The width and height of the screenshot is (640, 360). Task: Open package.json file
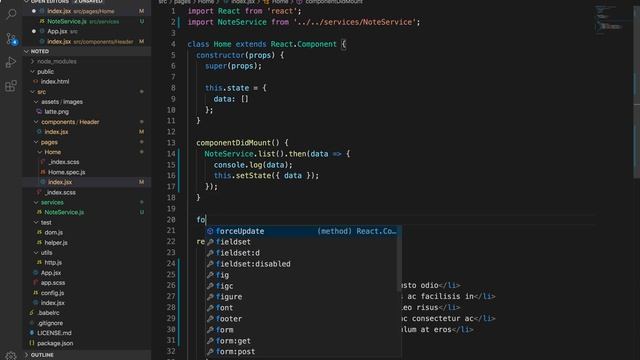55,343
